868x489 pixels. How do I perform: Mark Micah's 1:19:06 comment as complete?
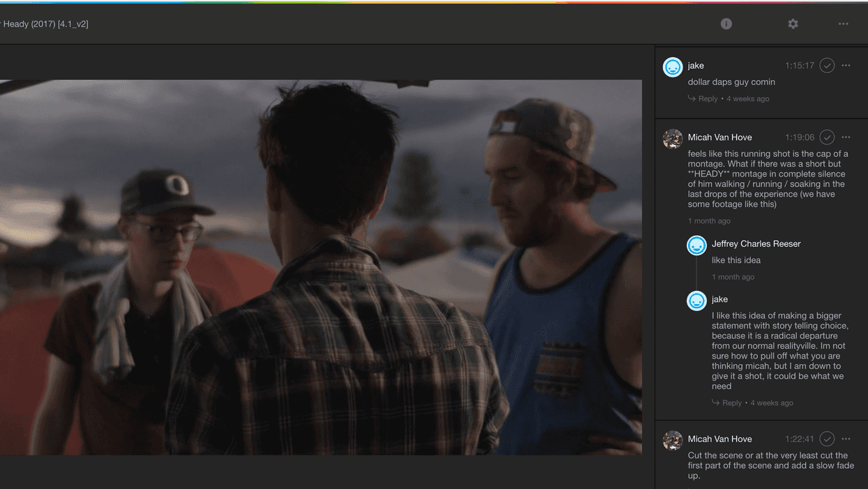[827, 137]
